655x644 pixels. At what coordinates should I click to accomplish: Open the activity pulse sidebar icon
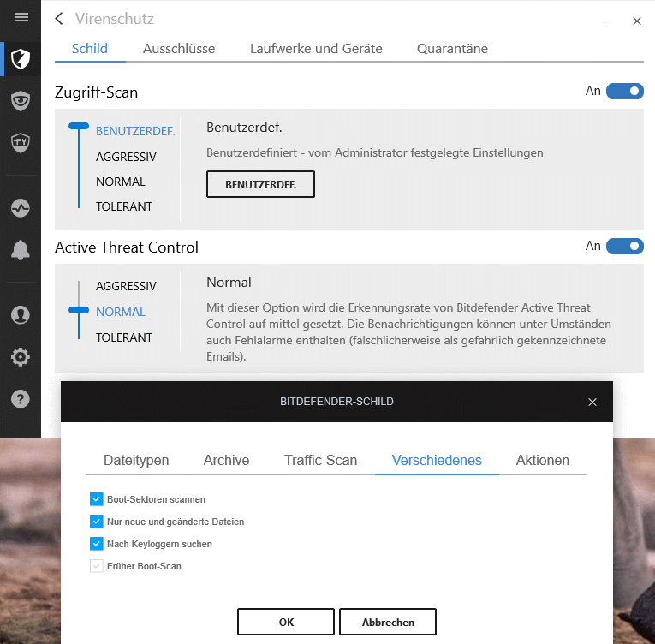pyautogui.click(x=21, y=208)
